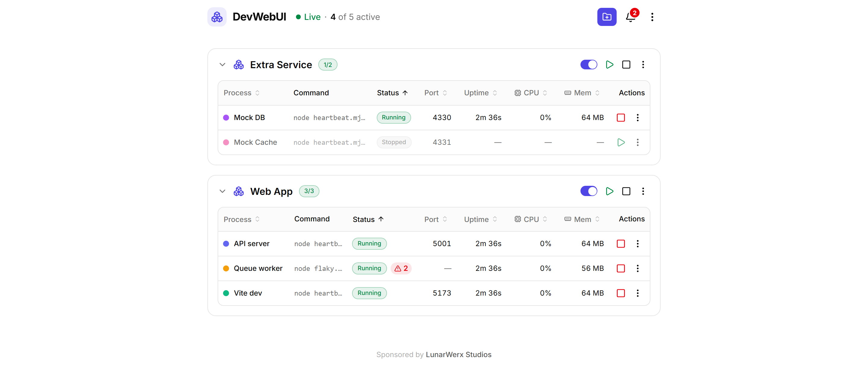Toggle the Web App enable switch
The image size is (868, 374).
tap(588, 191)
